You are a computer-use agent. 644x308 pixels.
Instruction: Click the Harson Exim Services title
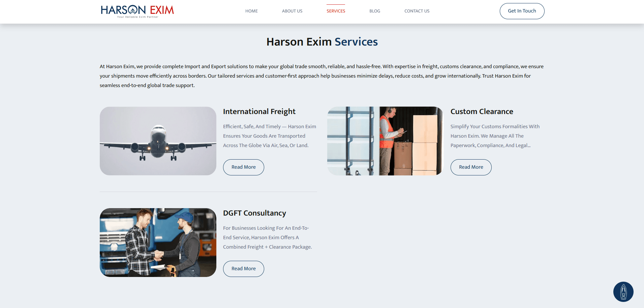[322, 42]
